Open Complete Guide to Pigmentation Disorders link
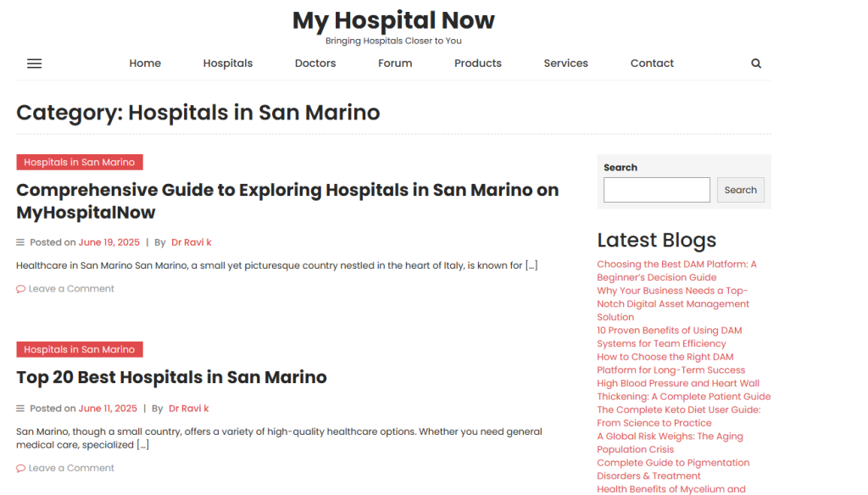The width and height of the screenshot is (868, 495). 673,470
